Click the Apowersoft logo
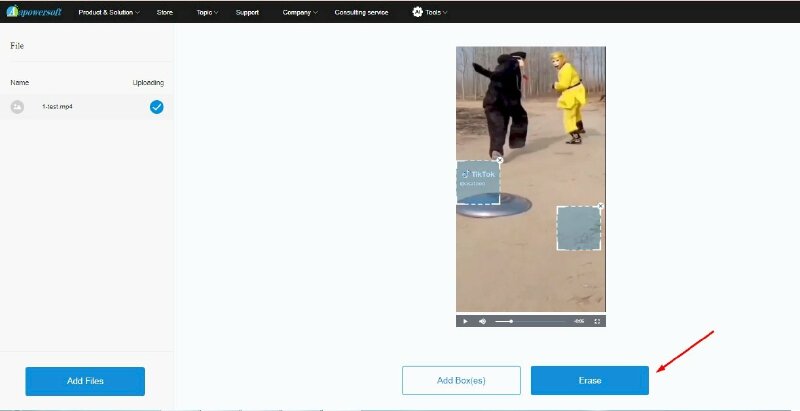Image resolution: width=800 pixels, height=411 pixels. (x=34, y=11)
